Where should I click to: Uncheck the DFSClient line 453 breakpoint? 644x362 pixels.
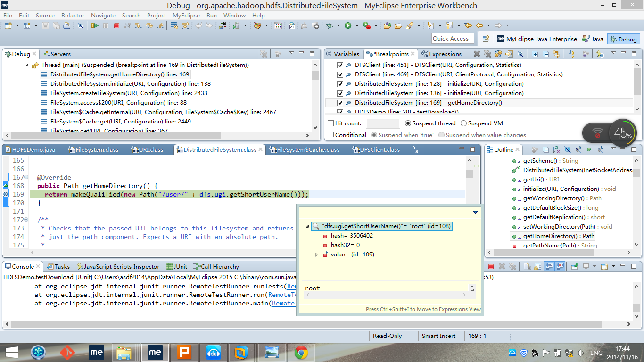pyautogui.click(x=340, y=65)
